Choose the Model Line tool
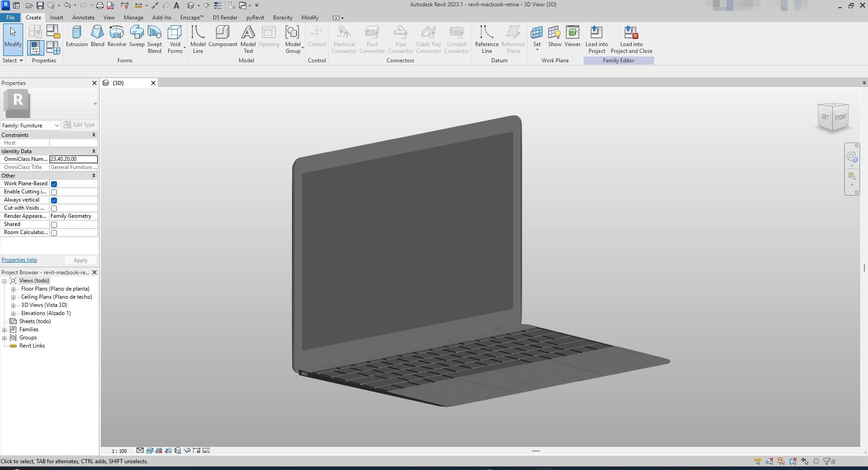This screenshot has width=868, height=470. tap(198, 39)
